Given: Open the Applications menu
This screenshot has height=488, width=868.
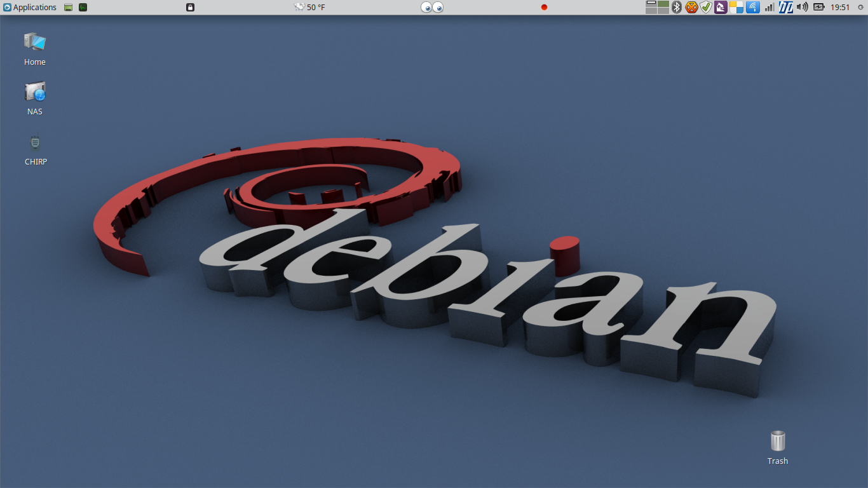Looking at the screenshot, I should pyautogui.click(x=30, y=7).
